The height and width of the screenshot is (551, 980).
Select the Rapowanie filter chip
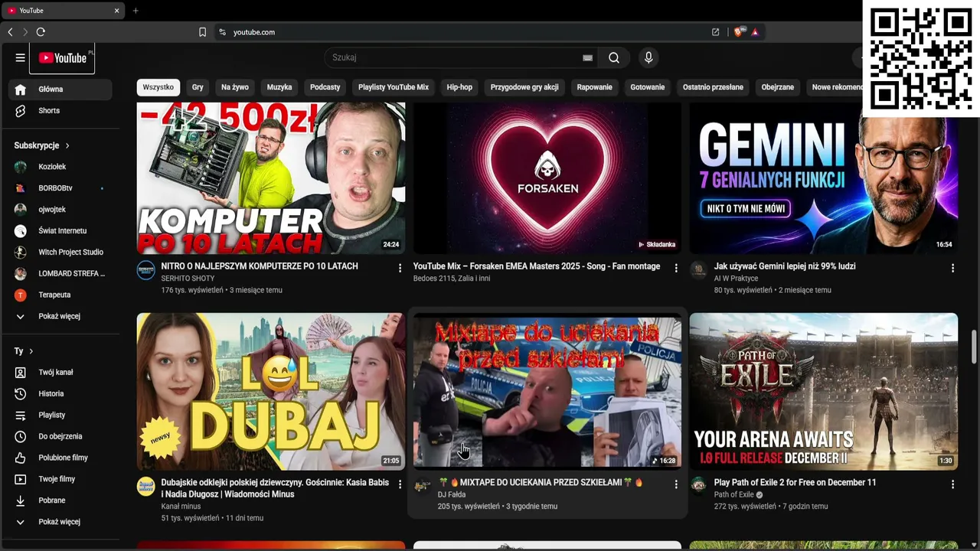595,87
